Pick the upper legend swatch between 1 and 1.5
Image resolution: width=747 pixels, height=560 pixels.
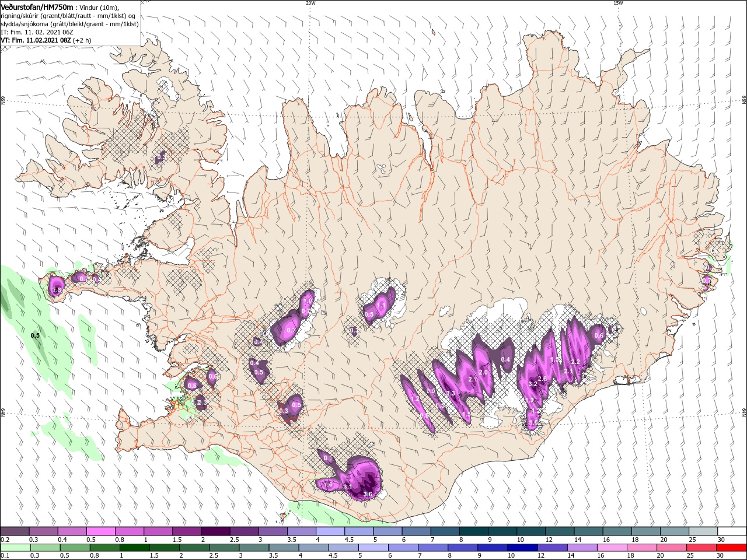pyautogui.click(x=158, y=531)
